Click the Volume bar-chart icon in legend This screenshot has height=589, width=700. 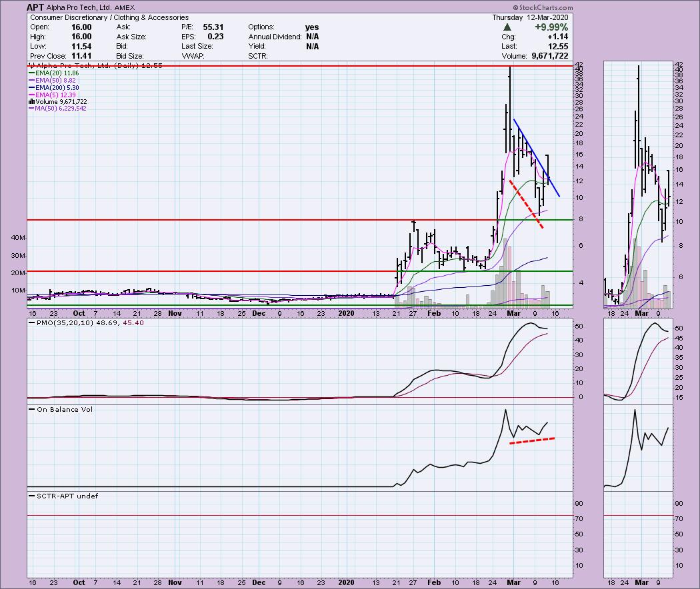pos(31,102)
